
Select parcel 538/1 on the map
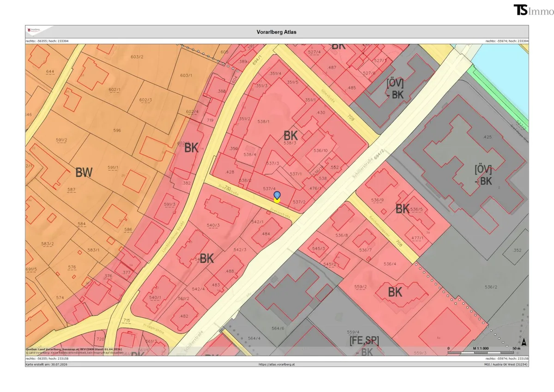point(263,122)
